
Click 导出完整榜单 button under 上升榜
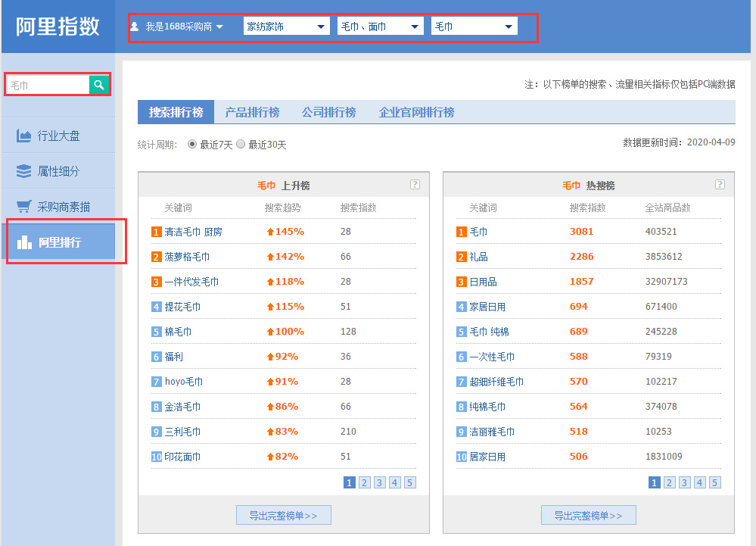(x=284, y=515)
